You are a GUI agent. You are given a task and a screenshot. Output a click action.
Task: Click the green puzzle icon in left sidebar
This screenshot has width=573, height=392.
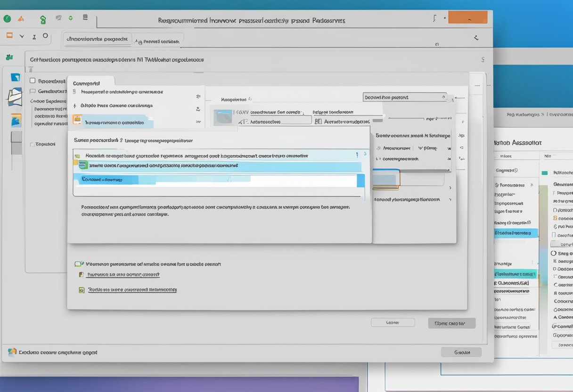click(9, 57)
